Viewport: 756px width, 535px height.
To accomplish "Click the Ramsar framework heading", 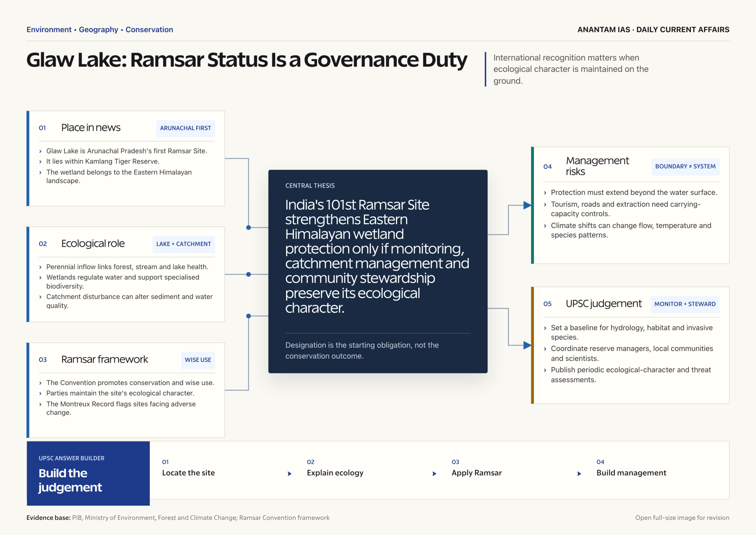I will [x=105, y=359].
